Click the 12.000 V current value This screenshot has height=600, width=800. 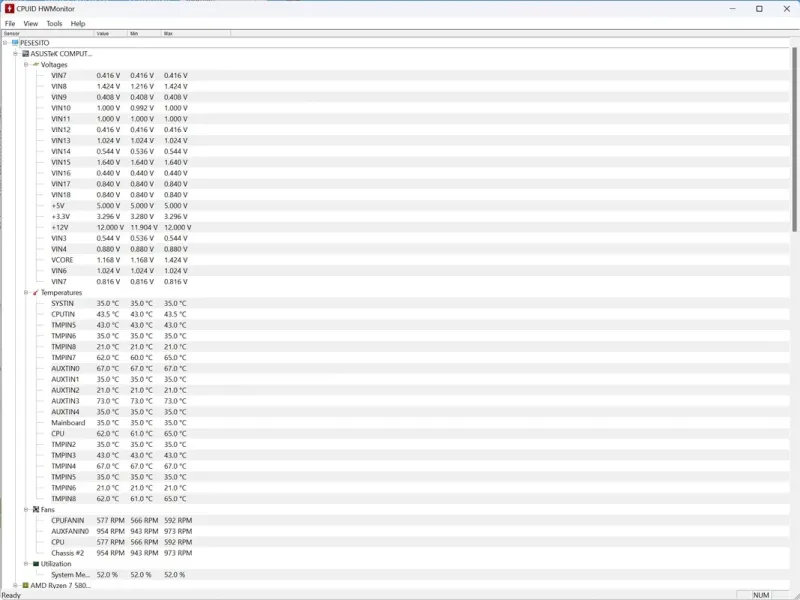click(110, 228)
